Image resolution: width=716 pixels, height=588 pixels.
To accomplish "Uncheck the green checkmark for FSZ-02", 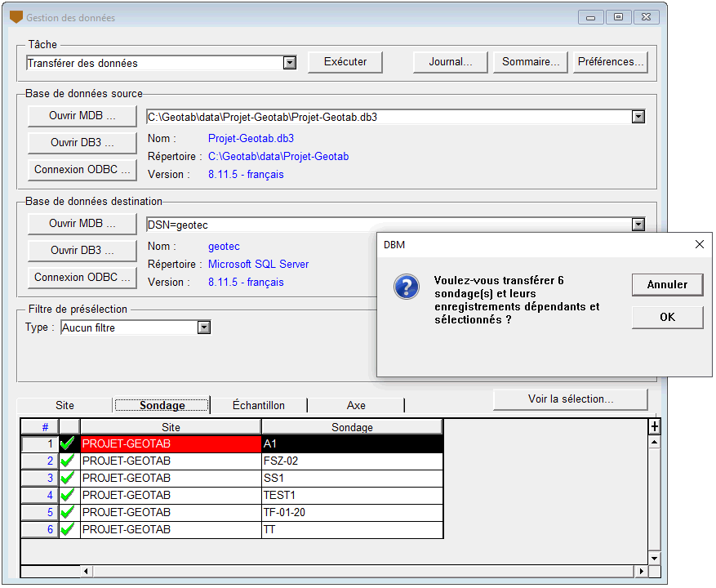I will [x=69, y=461].
